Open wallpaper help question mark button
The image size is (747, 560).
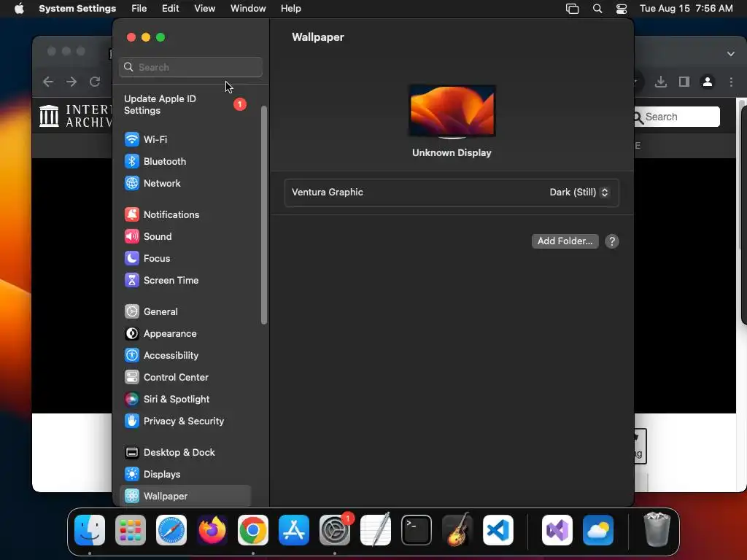[x=612, y=241]
